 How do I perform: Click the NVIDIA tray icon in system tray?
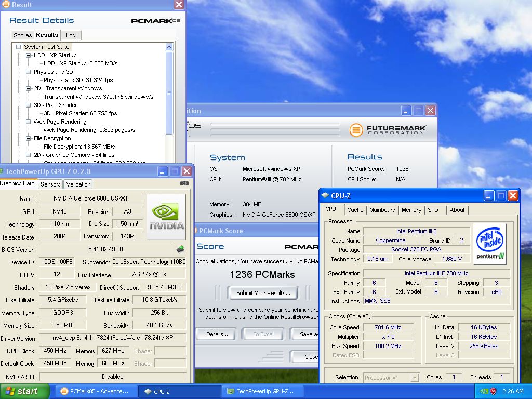pos(484,391)
